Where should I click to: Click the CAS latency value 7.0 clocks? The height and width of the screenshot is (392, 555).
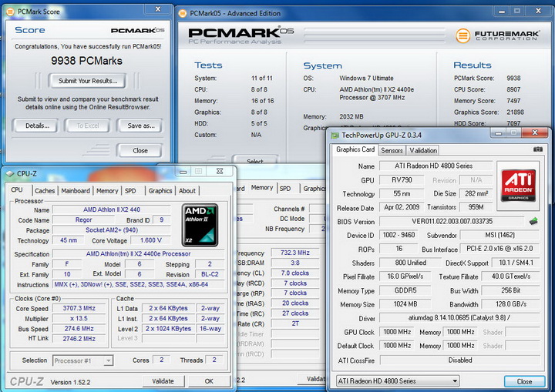[294, 273]
